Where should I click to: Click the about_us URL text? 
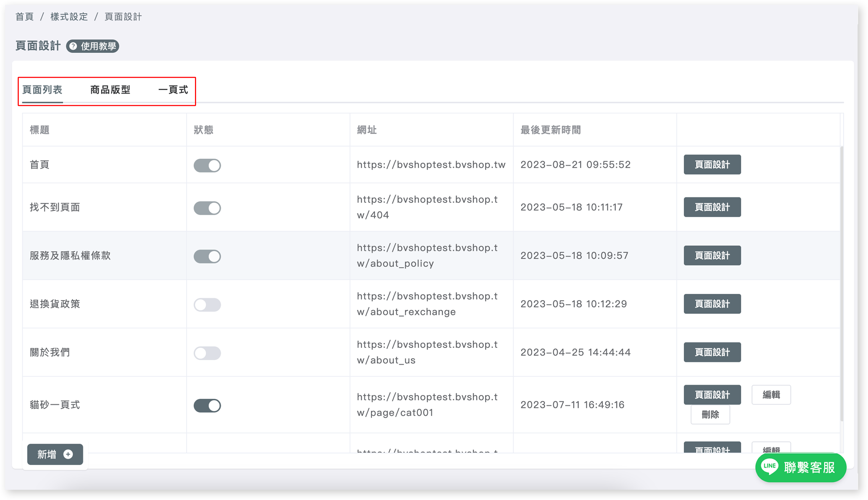(x=427, y=352)
